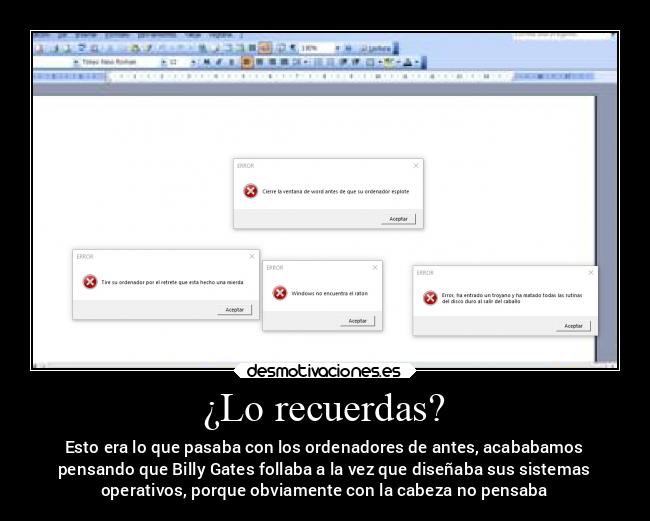Toggle Bold (N) formatting in Word toolbar
The image size is (650, 521).
click(x=206, y=62)
